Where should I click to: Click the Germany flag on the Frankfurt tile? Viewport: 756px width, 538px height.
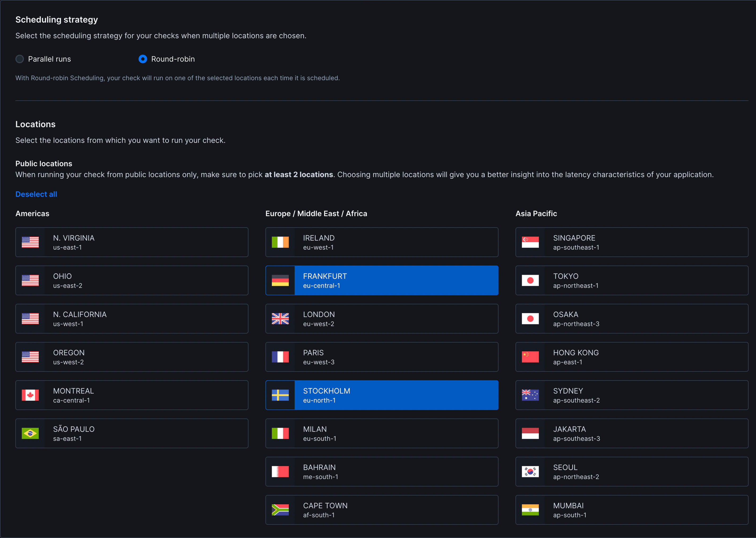pyautogui.click(x=280, y=280)
